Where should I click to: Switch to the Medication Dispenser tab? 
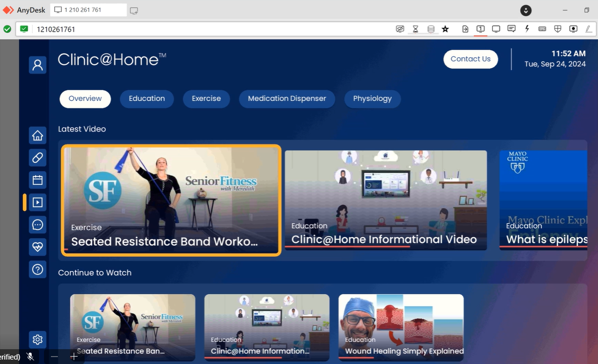point(287,98)
